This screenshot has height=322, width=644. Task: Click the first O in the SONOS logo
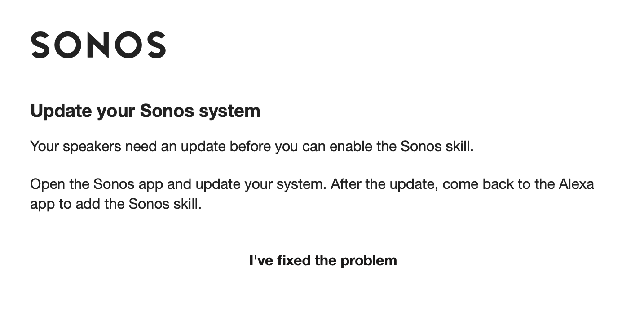67,45
